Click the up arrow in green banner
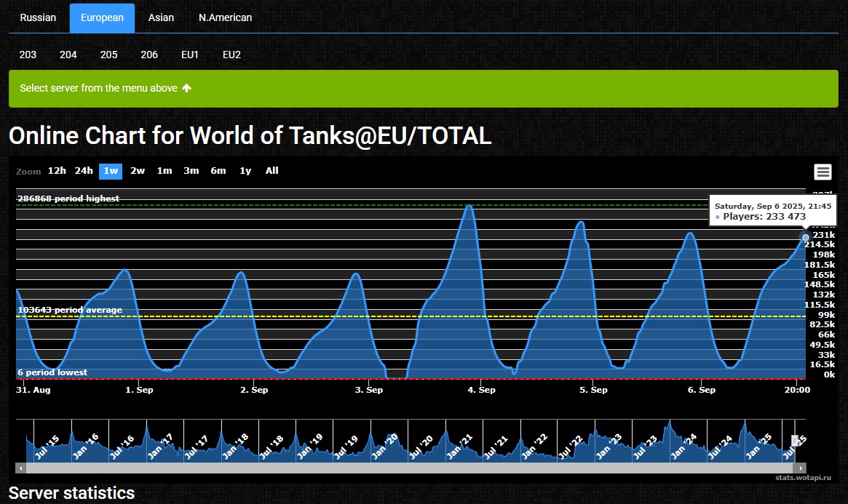The width and height of the screenshot is (848, 504). pyautogui.click(x=186, y=88)
